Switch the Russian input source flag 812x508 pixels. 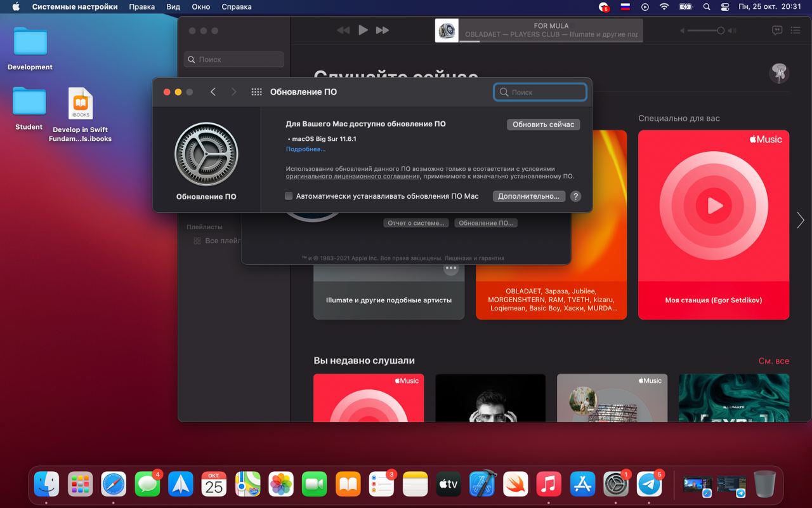tap(625, 7)
